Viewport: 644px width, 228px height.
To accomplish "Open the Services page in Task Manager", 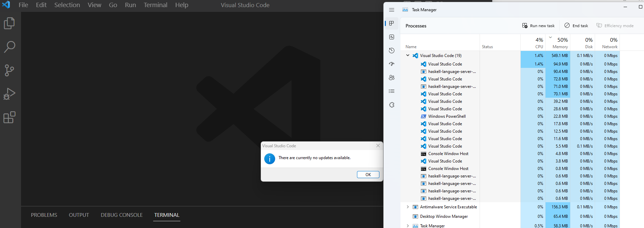I will click(392, 105).
